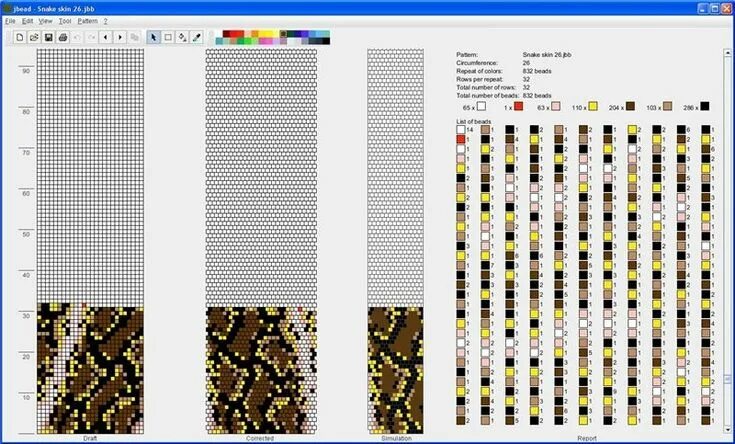Screen dimensions: 735x444
Task: Pick the lavender palette color in bottom row
Action: (x=276, y=41)
